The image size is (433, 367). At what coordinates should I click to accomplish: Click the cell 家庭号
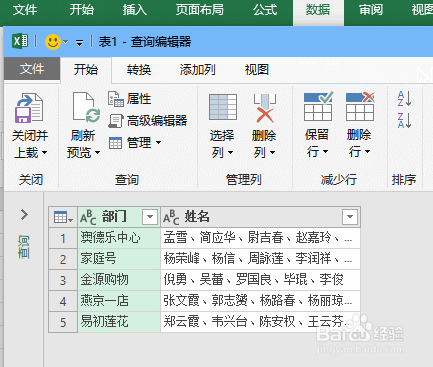pyautogui.click(x=119, y=259)
